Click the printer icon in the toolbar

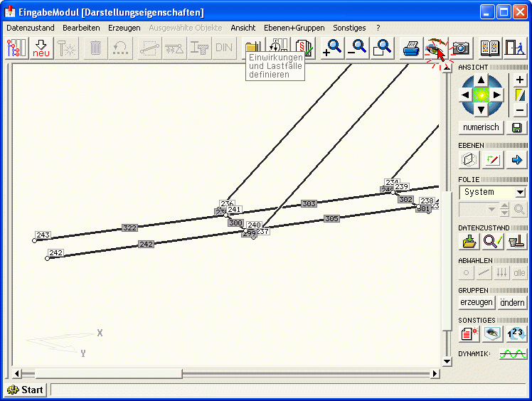pyautogui.click(x=411, y=48)
